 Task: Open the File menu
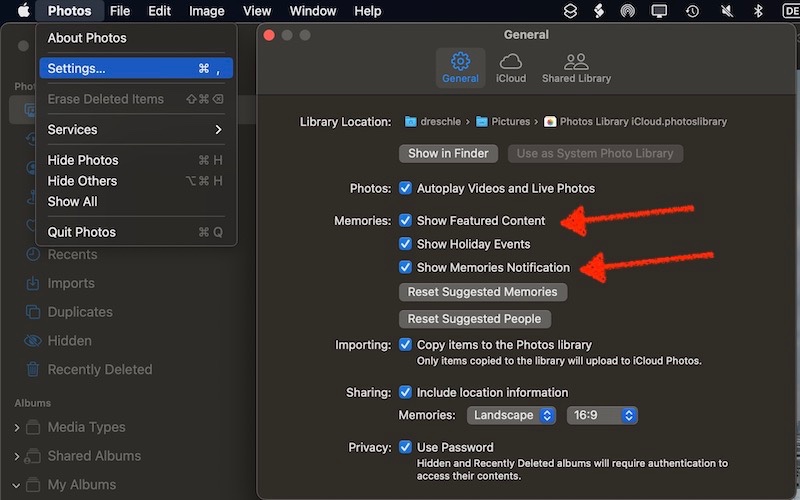click(x=120, y=11)
